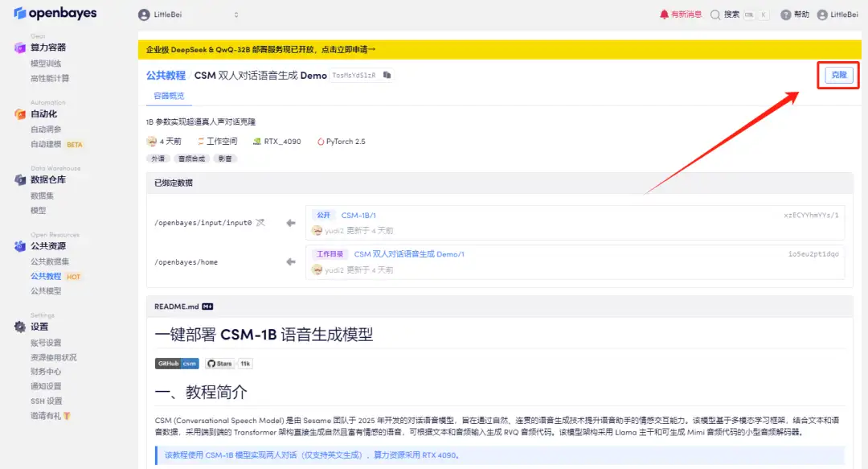The height and width of the screenshot is (469, 868).
Task: Open the top-right LittleBei user avatar
Action: (822, 14)
